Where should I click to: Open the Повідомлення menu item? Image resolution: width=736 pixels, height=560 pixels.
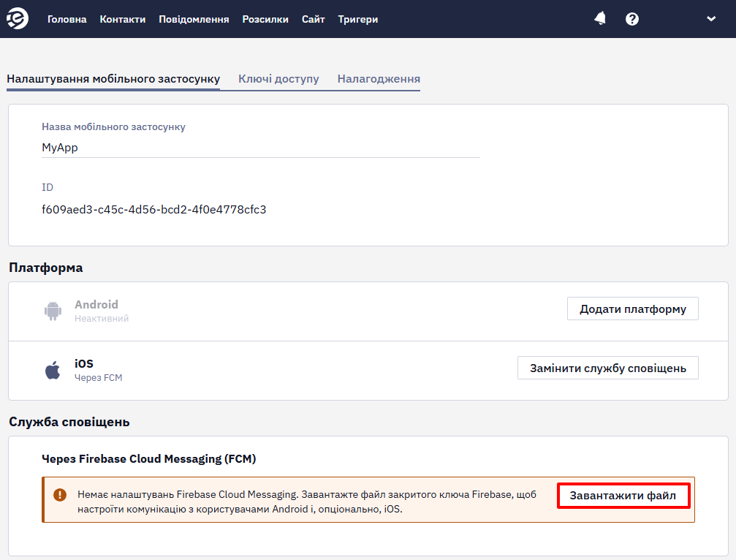[194, 19]
